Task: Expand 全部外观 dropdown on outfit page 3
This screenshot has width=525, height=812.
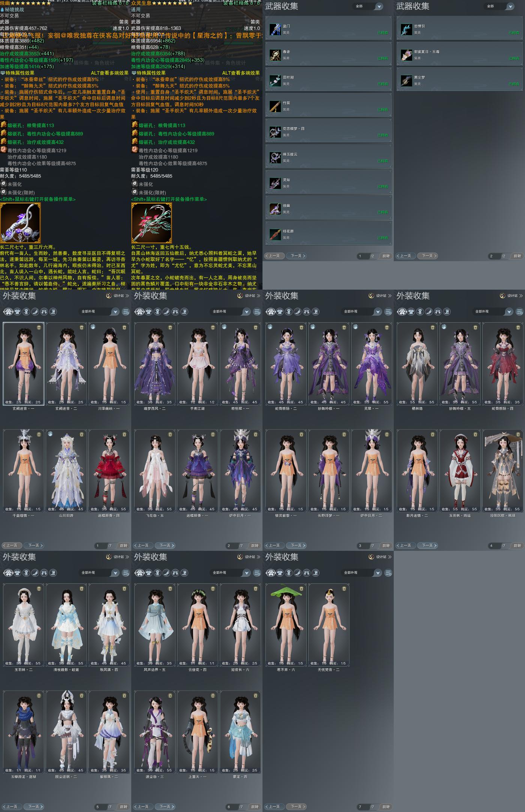Action: click(x=362, y=312)
